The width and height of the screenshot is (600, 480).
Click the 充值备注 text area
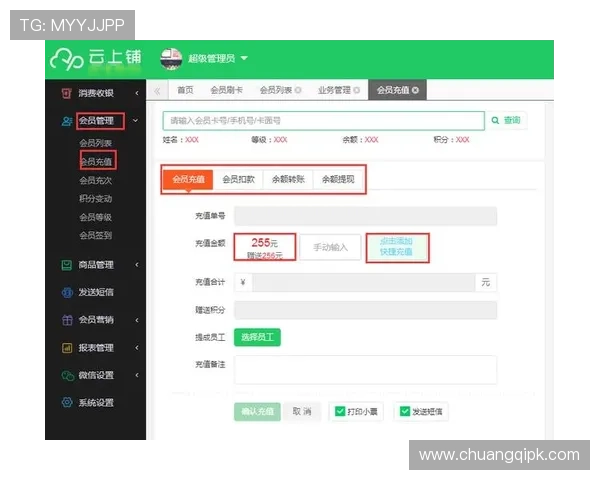coord(365,370)
